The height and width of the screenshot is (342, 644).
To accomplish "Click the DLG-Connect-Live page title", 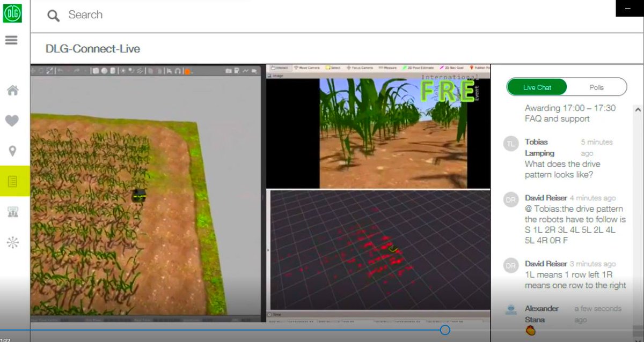I will pos(93,49).
